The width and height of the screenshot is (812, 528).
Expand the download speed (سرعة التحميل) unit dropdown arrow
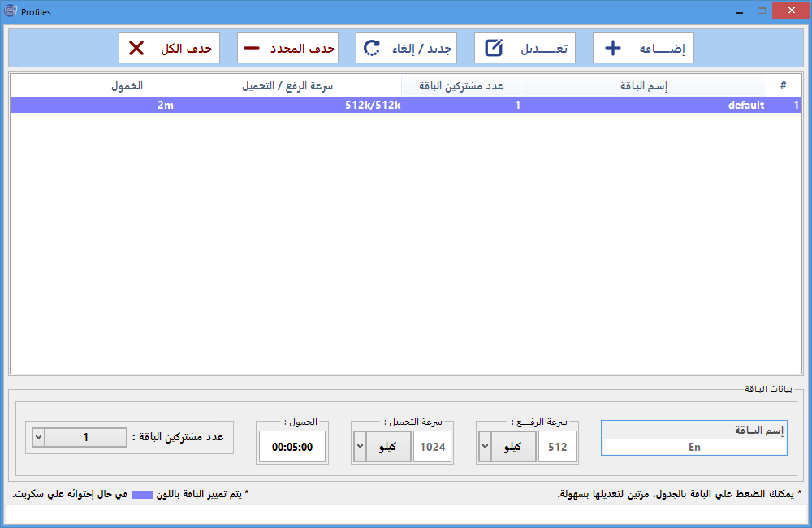click(361, 447)
